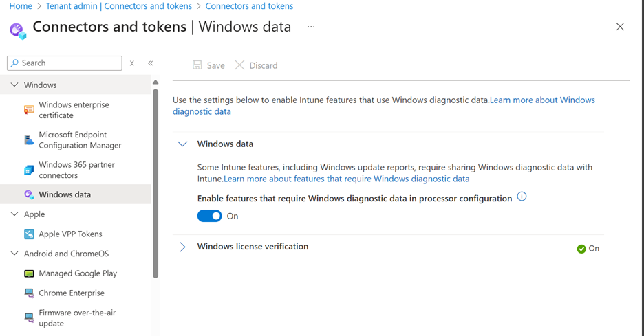Click the Firmware over-the-air update icon
This screenshot has width=644, height=336.
29,317
